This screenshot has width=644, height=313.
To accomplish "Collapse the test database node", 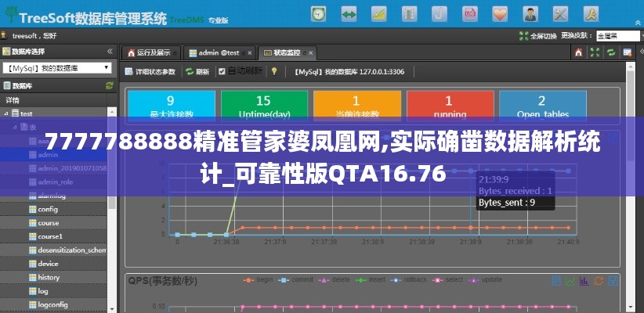I will click(x=6, y=113).
